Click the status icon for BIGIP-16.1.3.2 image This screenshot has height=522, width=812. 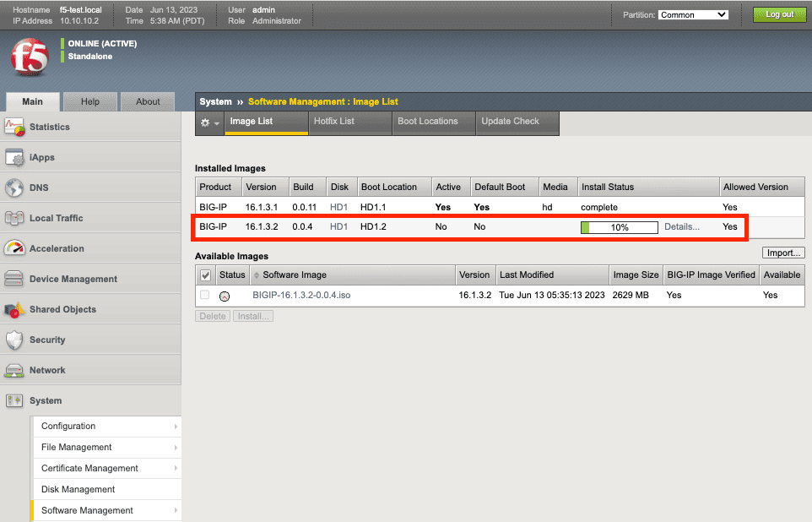pyautogui.click(x=225, y=296)
